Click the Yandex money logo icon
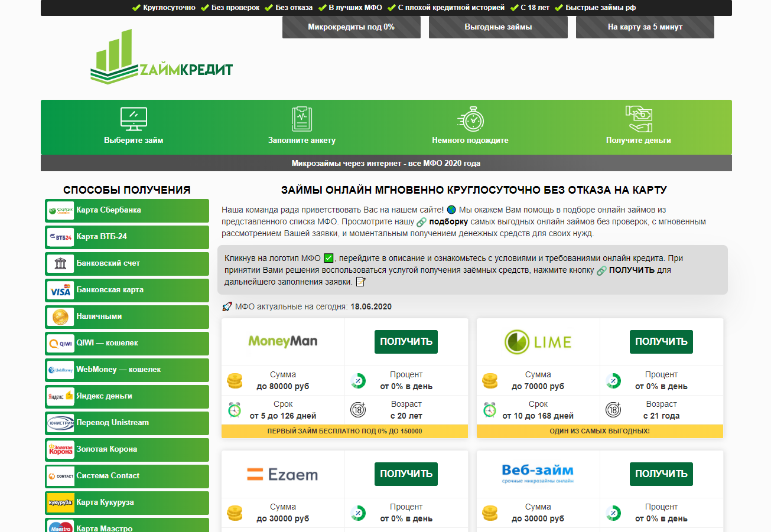 pyautogui.click(x=60, y=396)
